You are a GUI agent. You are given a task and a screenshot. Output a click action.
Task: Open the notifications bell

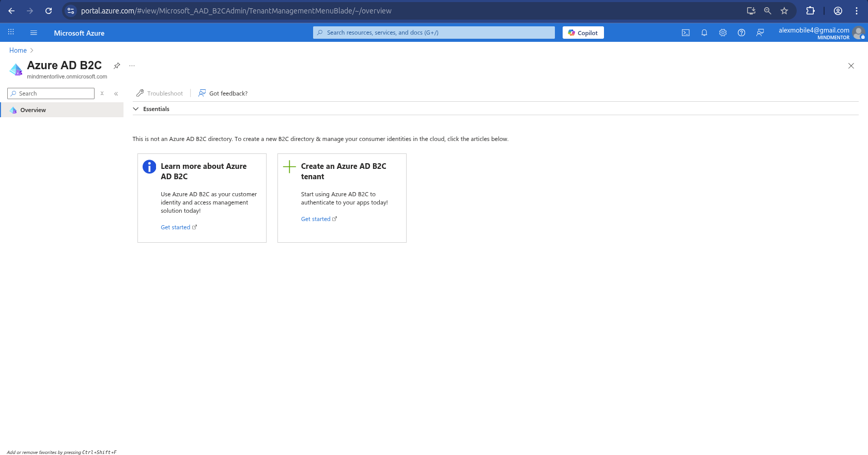(x=704, y=33)
